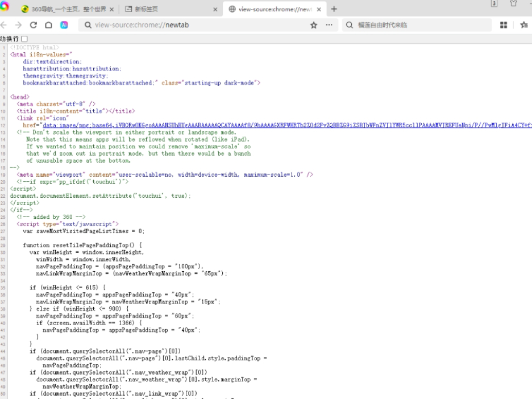The width and height of the screenshot is (532, 399).
Task: Click the back navigation arrow
Action: click(x=3, y=25)
